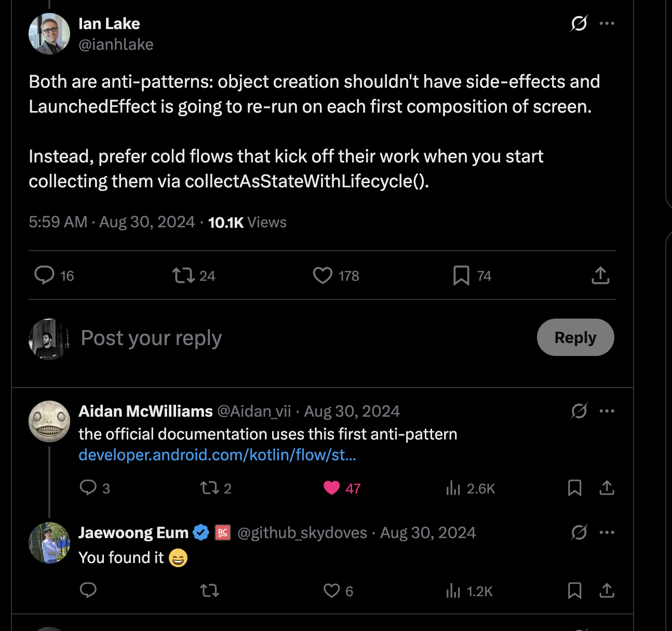
Task: Reply to Jaewoong Eum's comment
Action: (88, 590)
